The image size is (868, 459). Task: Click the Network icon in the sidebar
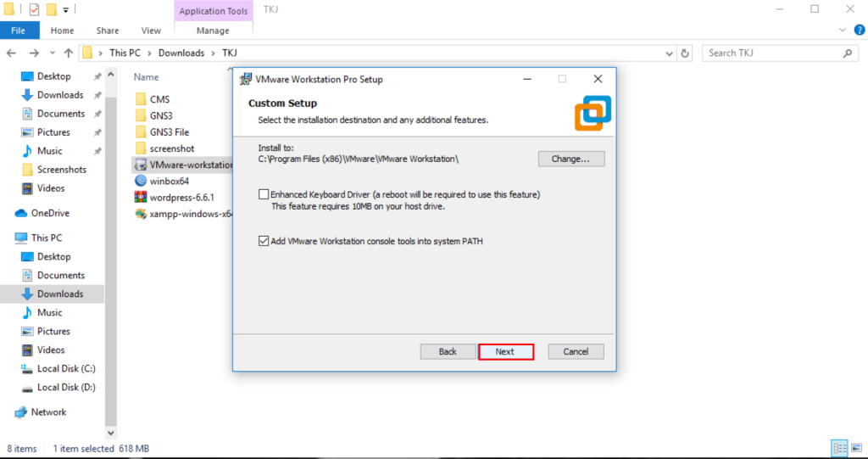[x=22, y=412]
